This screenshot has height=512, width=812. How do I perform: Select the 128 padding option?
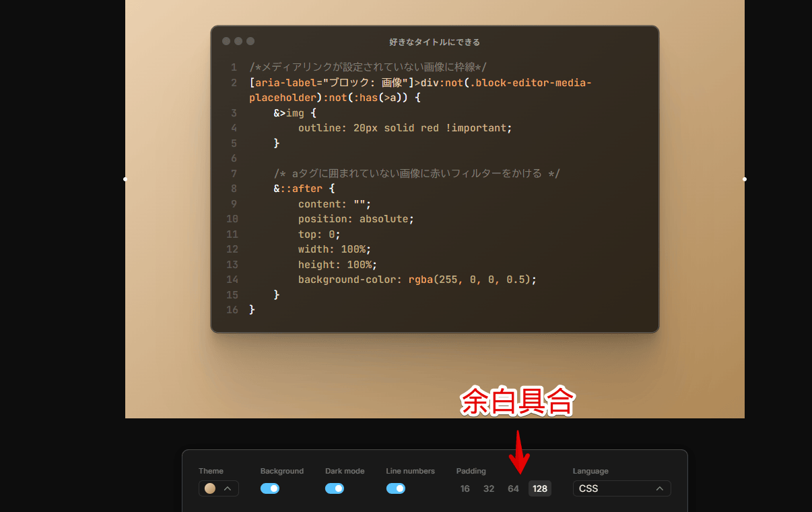click(x=540, y=488)
